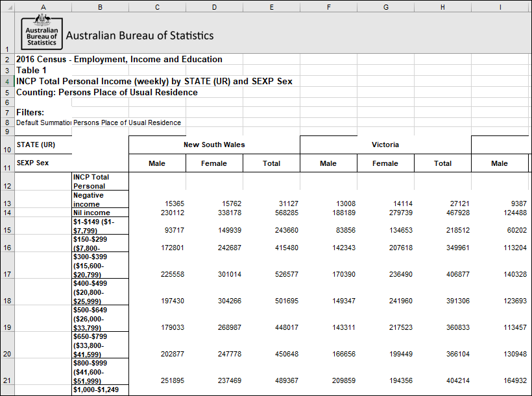Select the "Male" header under New South Wales
The image size is (532, 396).
coord(157,163)
